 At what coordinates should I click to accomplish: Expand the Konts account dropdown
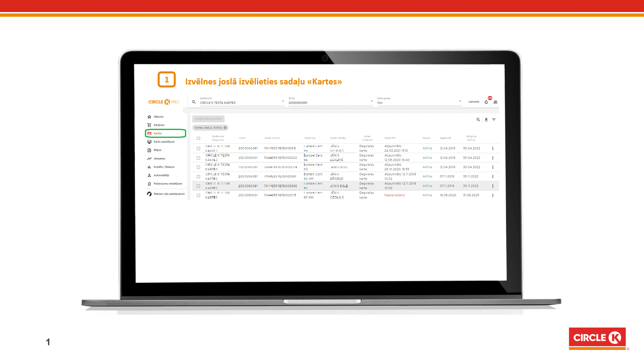click(x=371, y=102)
